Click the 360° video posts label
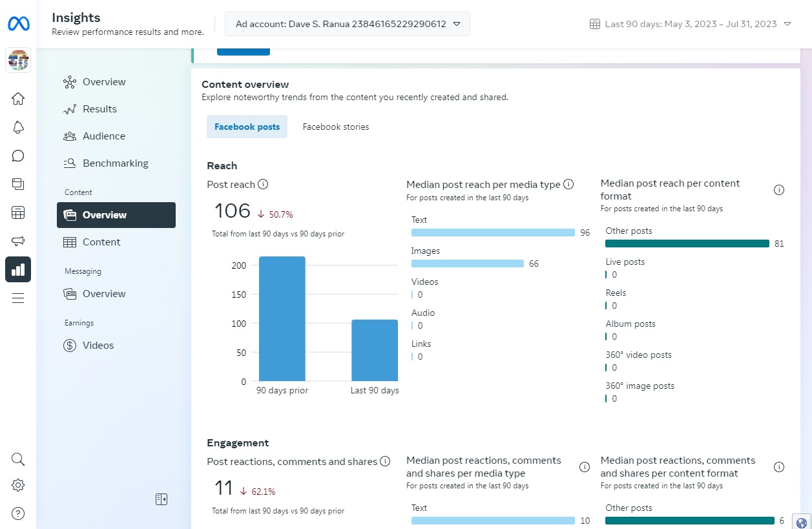This screenshot has height=529, width=812. [639, 355]
